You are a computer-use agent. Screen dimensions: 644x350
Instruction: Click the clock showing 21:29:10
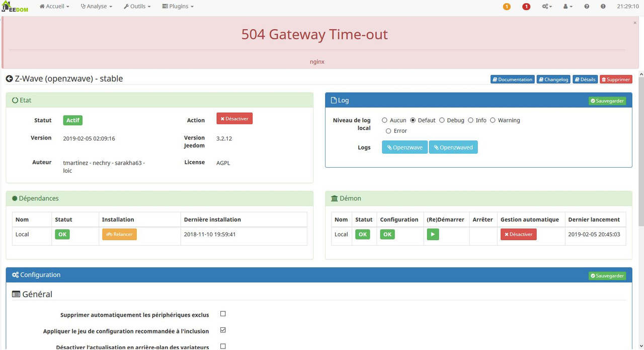(x=628, y=7)
